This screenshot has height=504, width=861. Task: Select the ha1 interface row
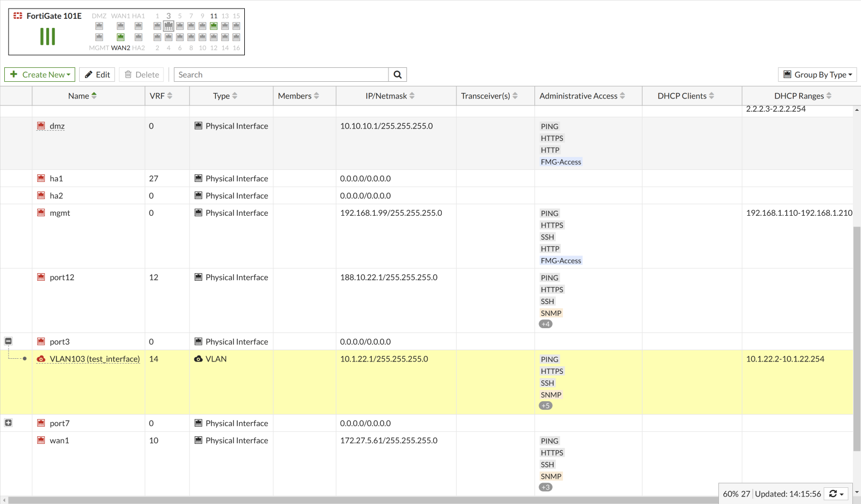pyautogui.click(x=427, y=179)
